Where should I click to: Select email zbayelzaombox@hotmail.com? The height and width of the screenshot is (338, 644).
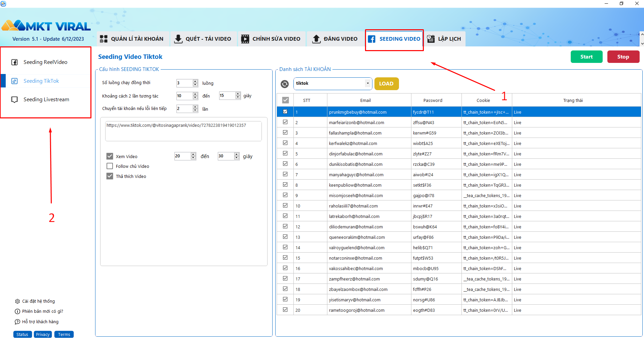[369, 289]
